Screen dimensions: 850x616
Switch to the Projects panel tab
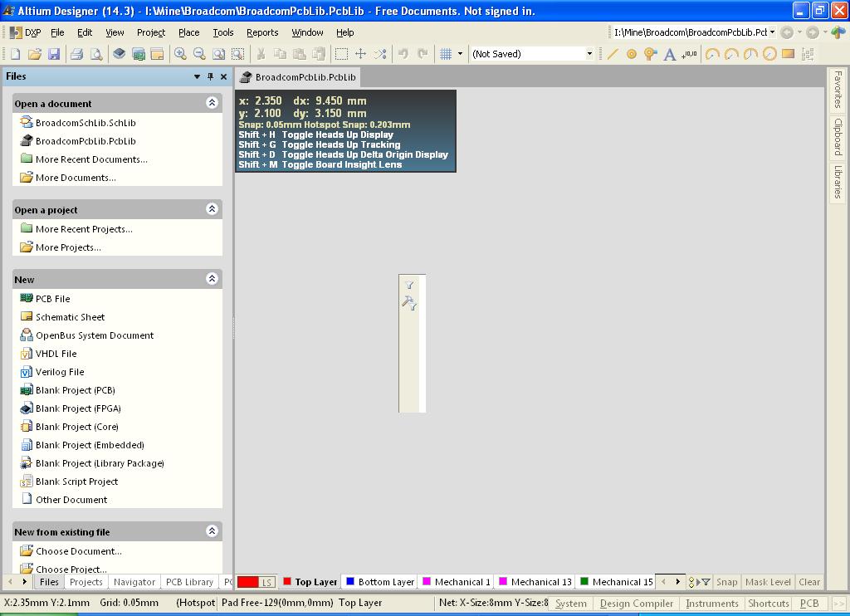(x=85, y=582)
